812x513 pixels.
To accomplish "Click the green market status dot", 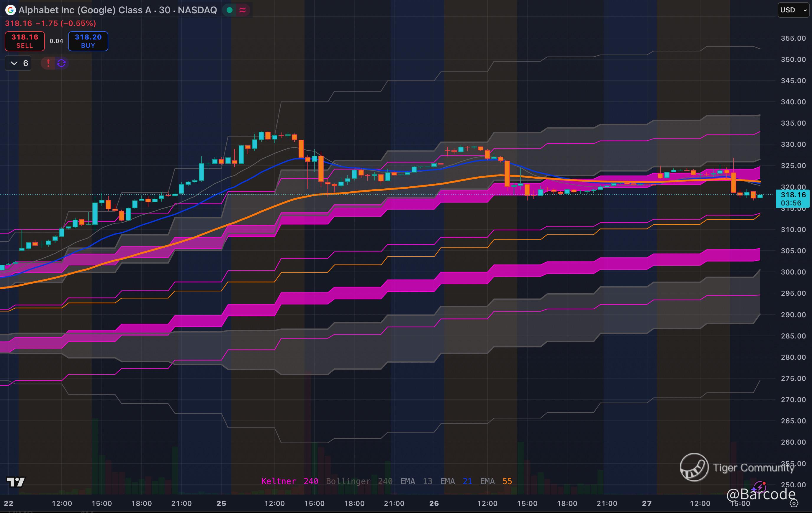I will [x=230, y=10].
